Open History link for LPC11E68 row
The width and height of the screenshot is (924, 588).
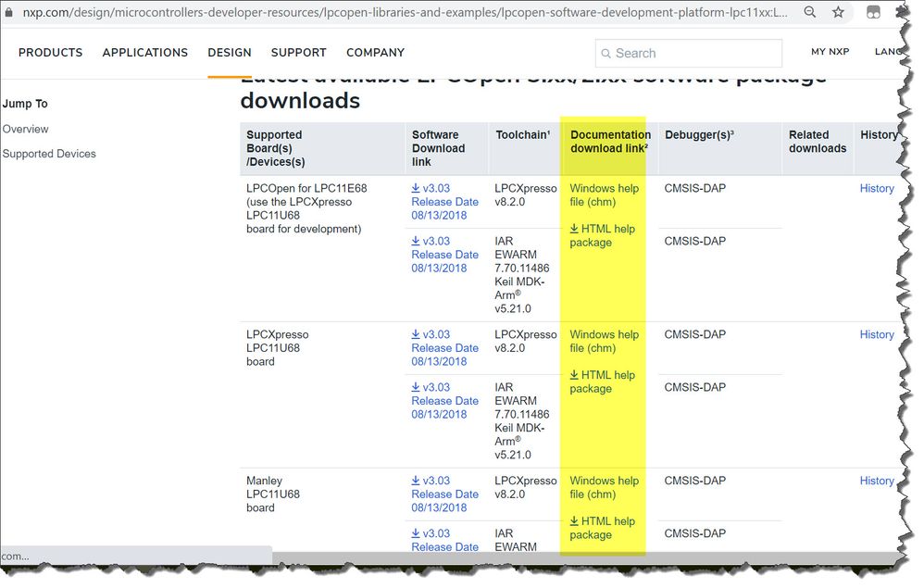tap(877, 189)
